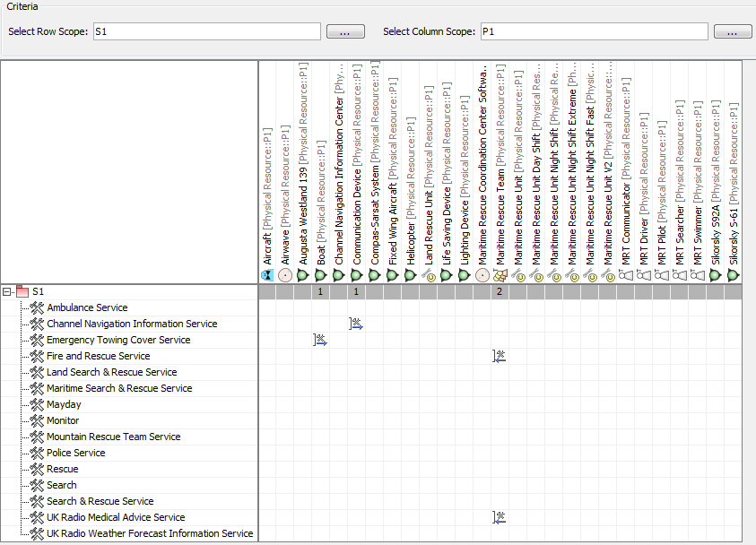Viewport: 756px width, 545px height.
Task: Click the Select Column Scope input showing P1
Action: (592, 30)
